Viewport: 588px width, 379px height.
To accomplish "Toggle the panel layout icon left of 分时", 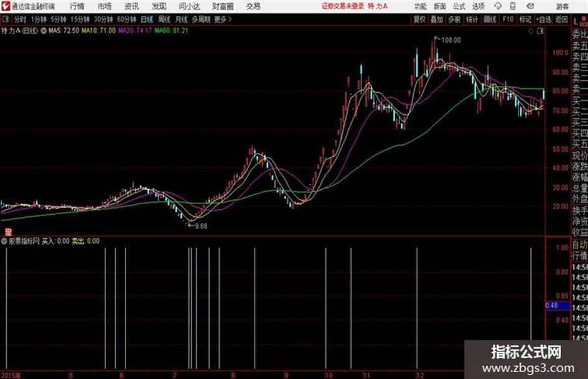I will [5, 19].
